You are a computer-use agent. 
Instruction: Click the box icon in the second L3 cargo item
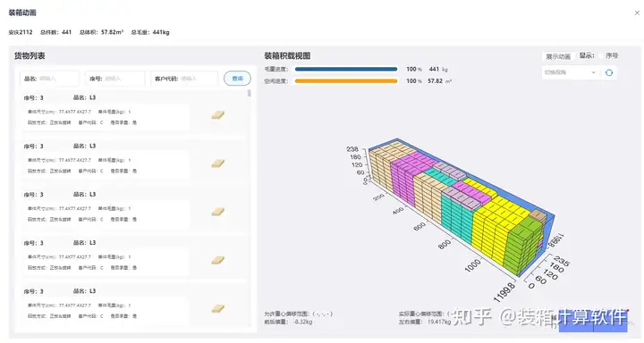[217, 163]
